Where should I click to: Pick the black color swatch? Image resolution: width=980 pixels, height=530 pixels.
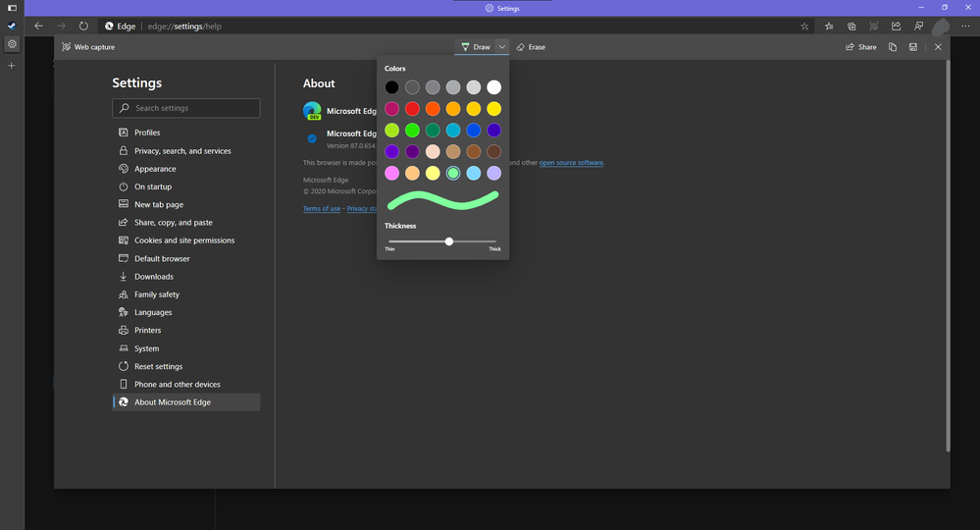pos(391,87)
